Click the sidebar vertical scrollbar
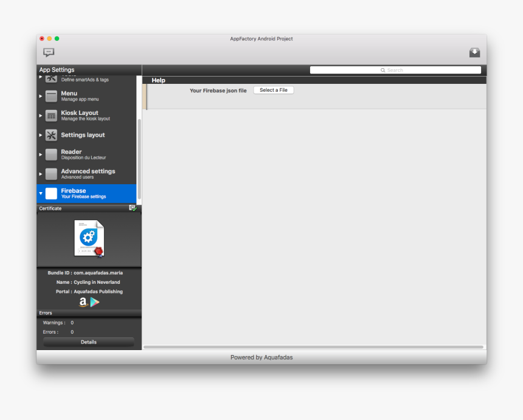 pos(139,159)
